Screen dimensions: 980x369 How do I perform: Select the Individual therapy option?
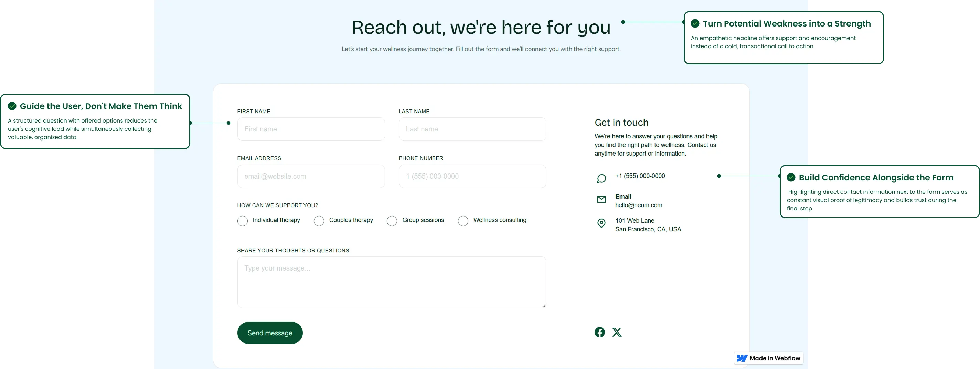[242, 221]
